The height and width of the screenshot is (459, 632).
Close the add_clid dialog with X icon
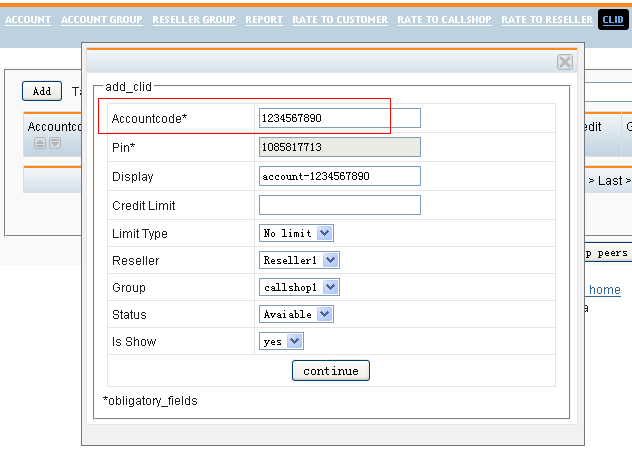click(x=565, y=62)
